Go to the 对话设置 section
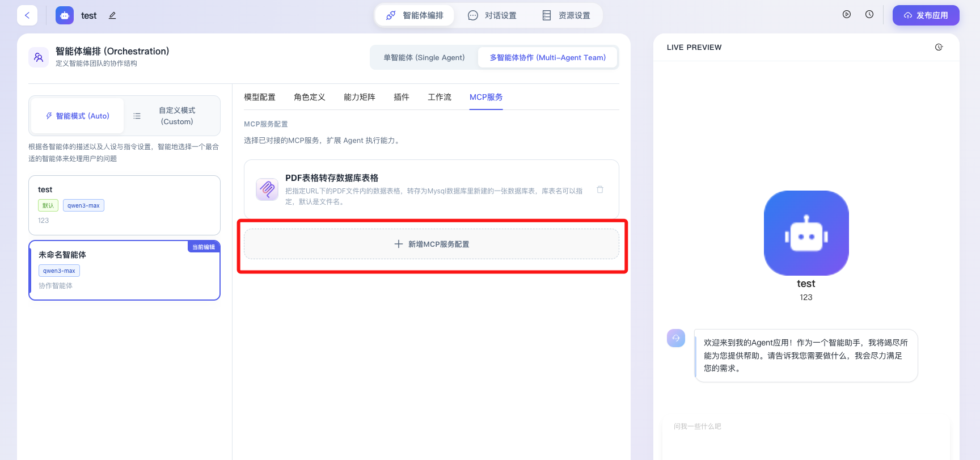The width and height of the screenshot is (980, 460). pyautogui.click(x=492, y=16)
